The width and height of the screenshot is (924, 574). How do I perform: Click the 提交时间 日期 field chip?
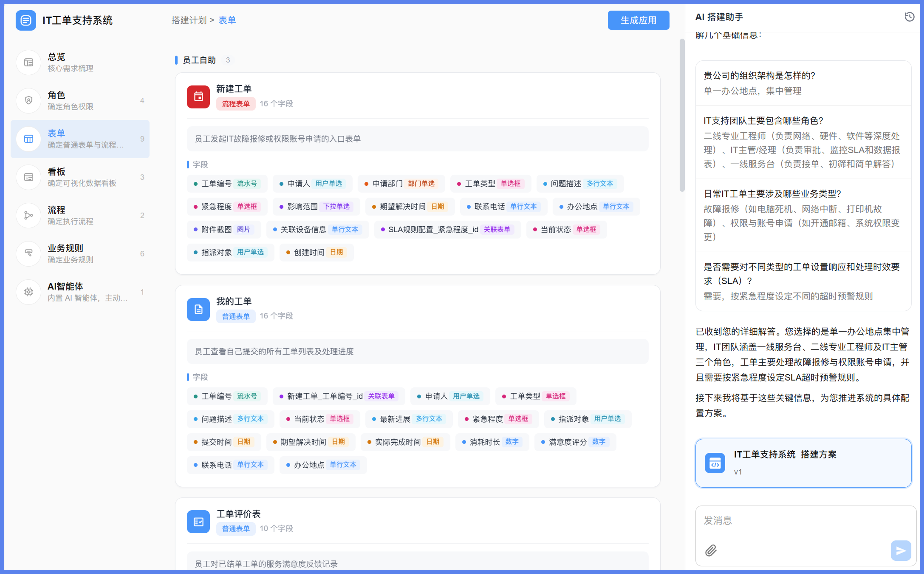click(224, 442)
